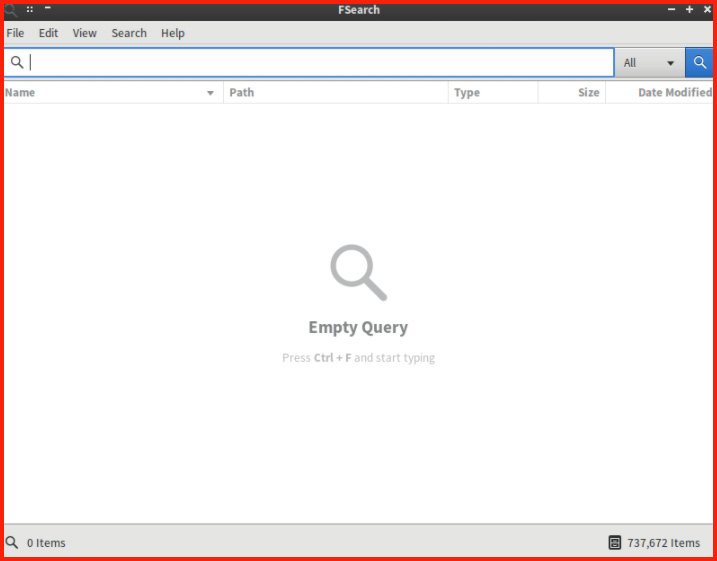Click the FSearch app icon in title bar
The image size is (717, 561).
pos(11,10)
